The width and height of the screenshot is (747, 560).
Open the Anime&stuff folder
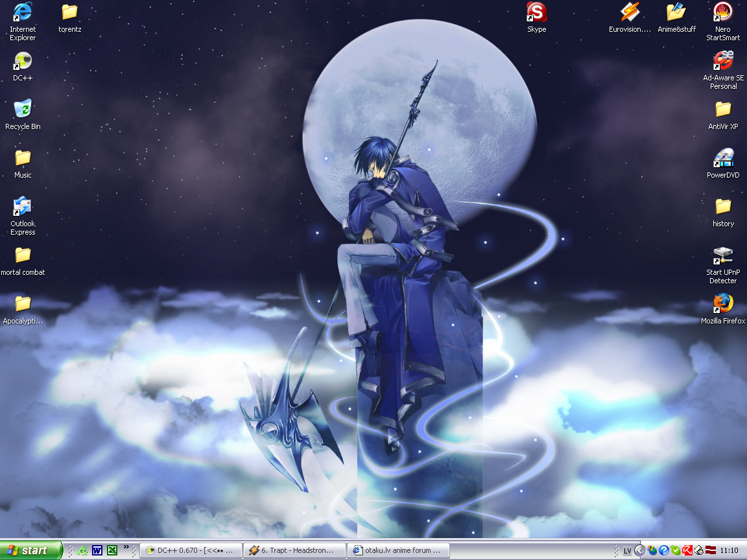point(676,18)
